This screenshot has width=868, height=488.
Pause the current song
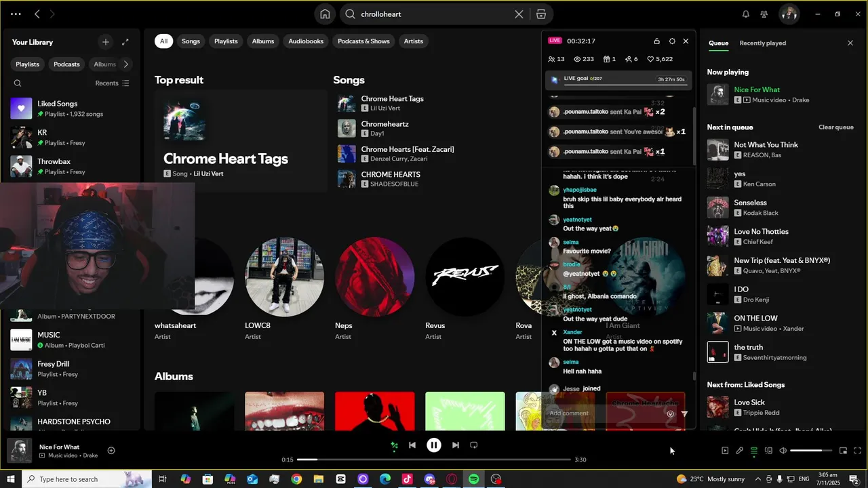point(434,445)
